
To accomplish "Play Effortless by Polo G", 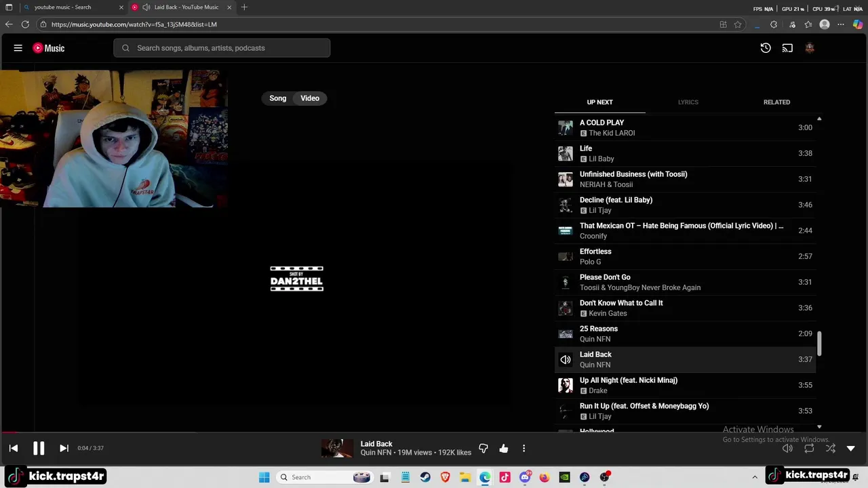I will [x=685, y=256].
